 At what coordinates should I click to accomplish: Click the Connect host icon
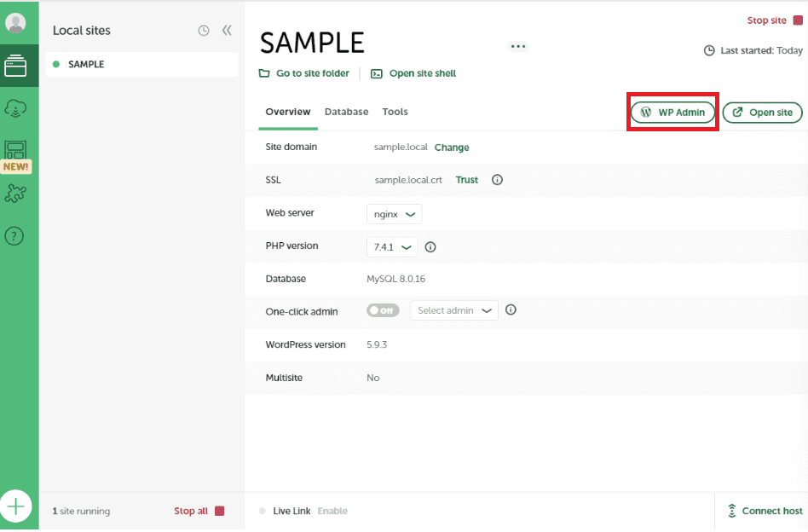732,511
